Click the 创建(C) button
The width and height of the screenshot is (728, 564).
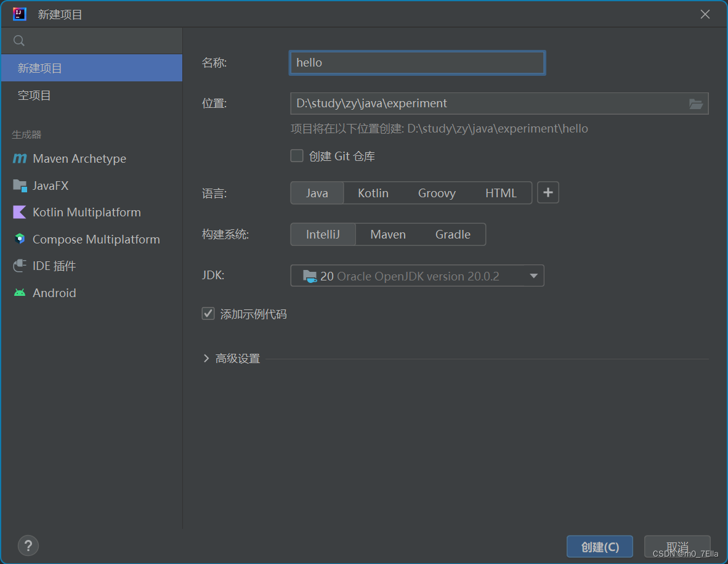599,546
